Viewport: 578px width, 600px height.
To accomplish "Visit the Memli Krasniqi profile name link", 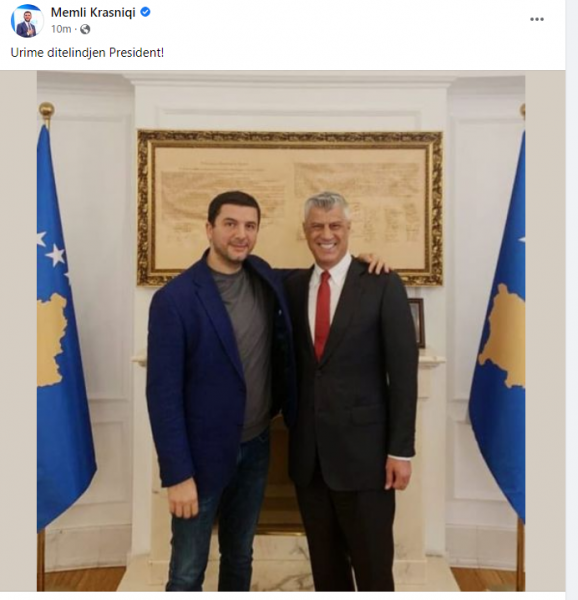I will (x=93, y=12).
